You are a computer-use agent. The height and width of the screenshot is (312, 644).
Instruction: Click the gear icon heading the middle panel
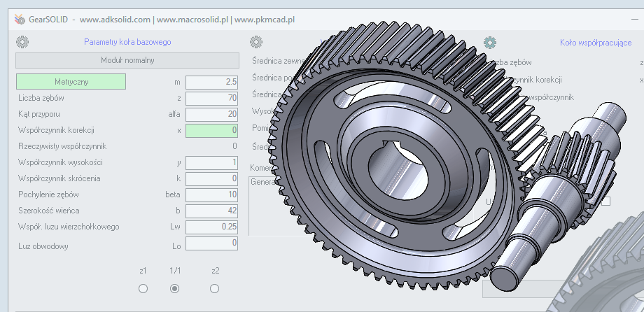point(256,42)
